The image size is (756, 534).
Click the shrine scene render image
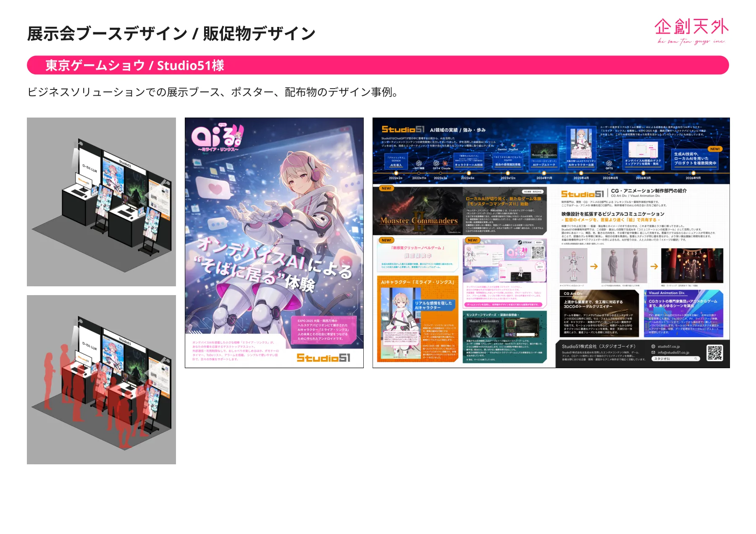point(692,266)
